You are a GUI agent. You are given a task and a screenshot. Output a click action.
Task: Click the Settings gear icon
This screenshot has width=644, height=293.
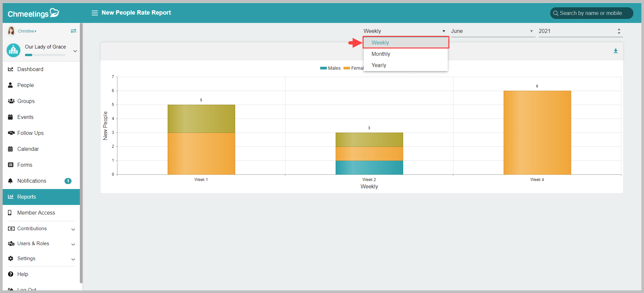click(x=11, y=258)
